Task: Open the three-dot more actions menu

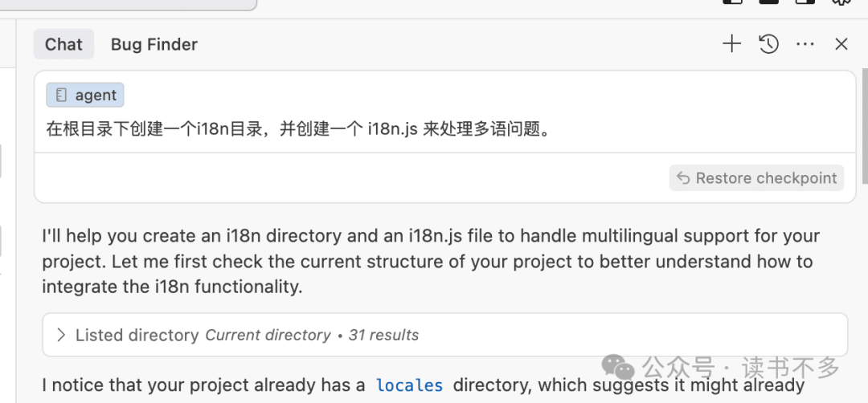Action: coord(805,44)
